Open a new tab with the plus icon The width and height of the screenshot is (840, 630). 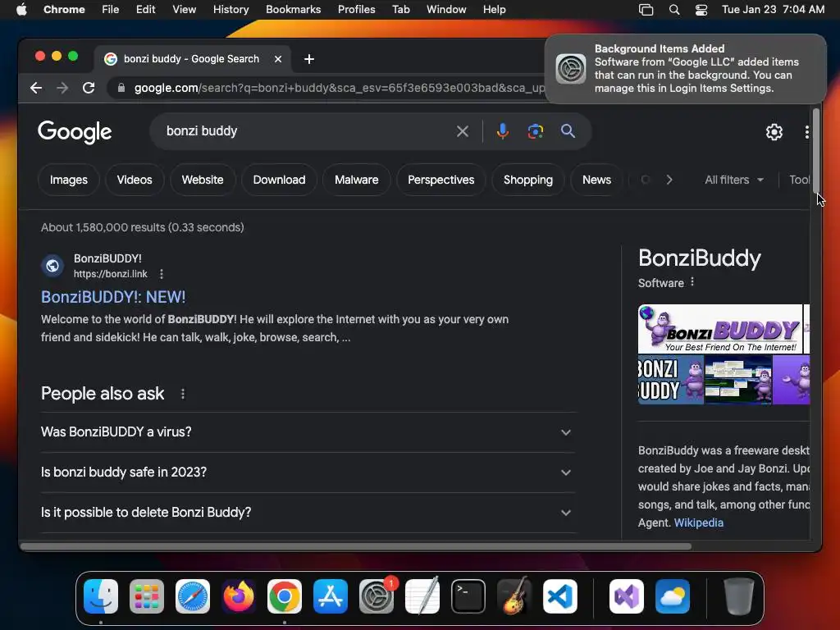pos(309,59)
